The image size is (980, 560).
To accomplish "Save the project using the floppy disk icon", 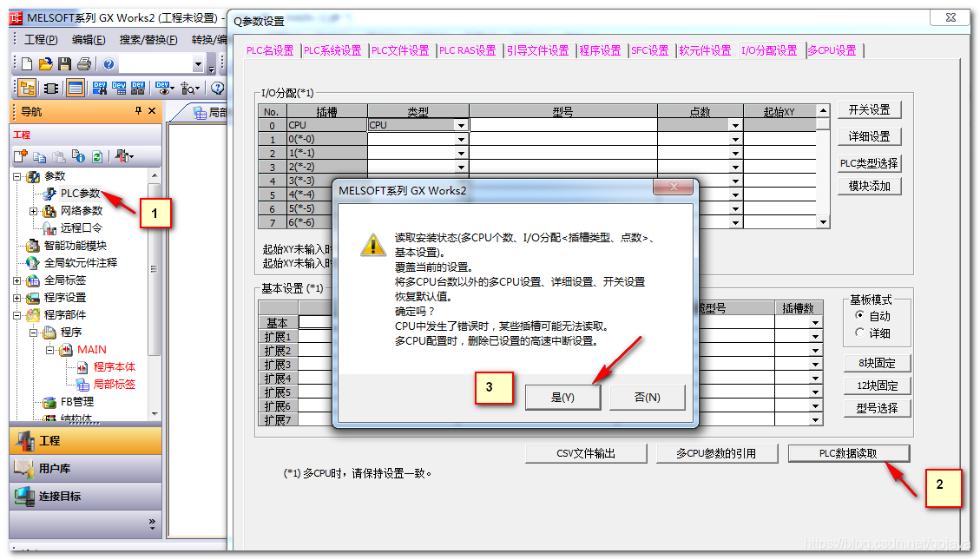I will point(64,63).
